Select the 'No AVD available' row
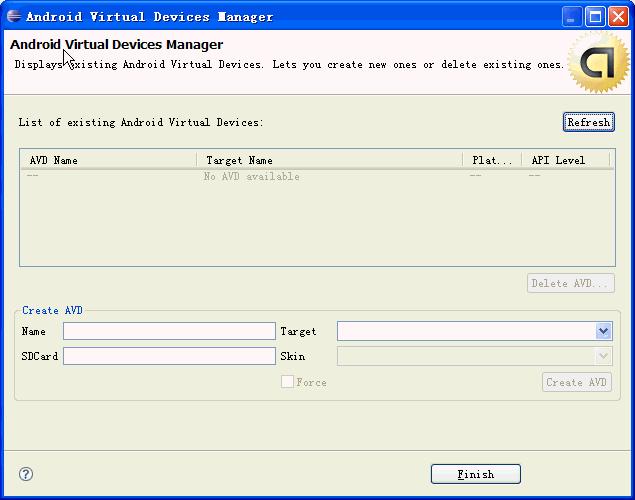This screenshot has height=500, width=635. (317, 177)
